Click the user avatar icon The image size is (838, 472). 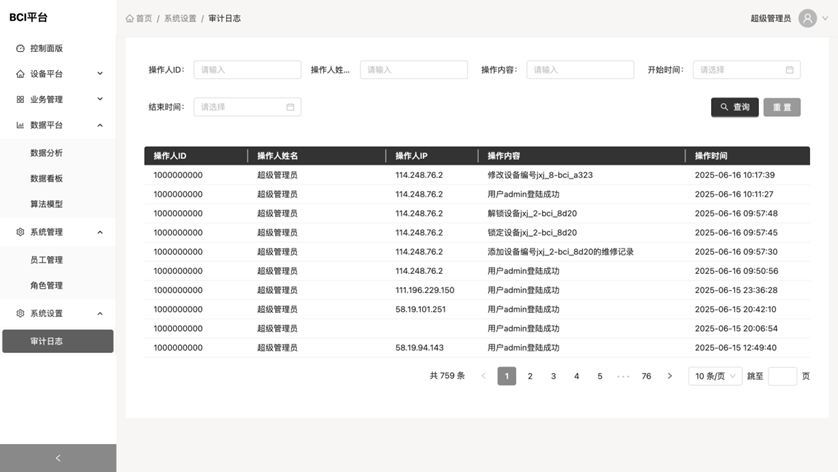[x=806, y=18]
